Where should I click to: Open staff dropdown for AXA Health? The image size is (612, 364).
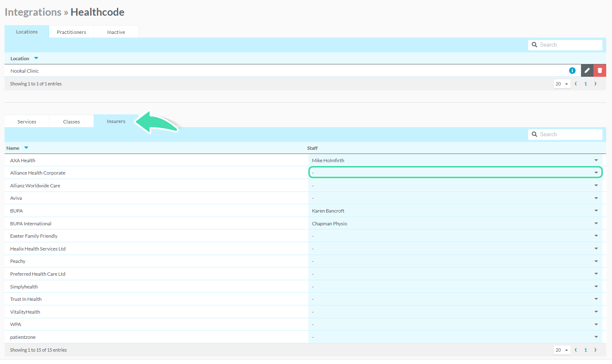click(455, 160)
